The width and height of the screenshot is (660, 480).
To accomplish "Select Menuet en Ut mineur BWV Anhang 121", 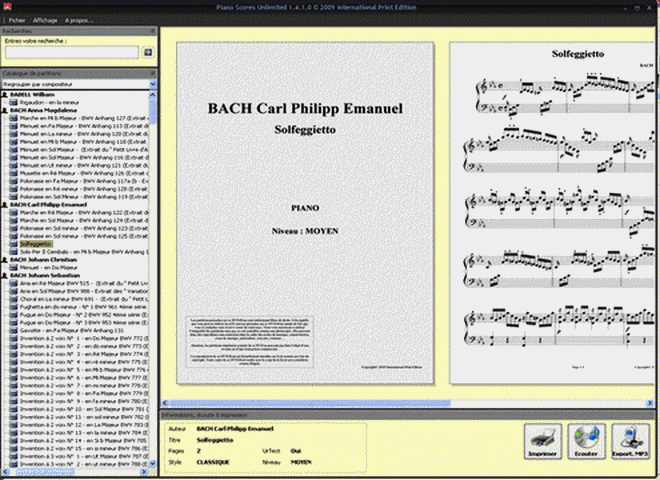I will [x=84, y=165].
